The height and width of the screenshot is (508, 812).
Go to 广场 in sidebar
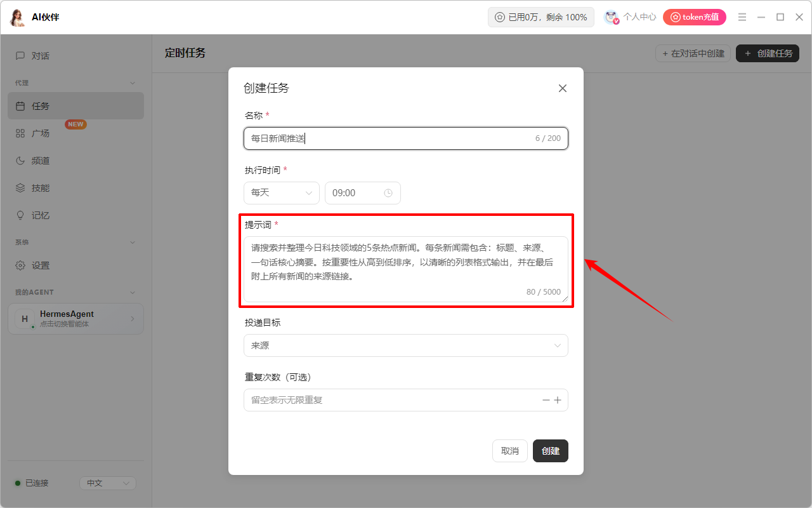(x=75, y=133)
